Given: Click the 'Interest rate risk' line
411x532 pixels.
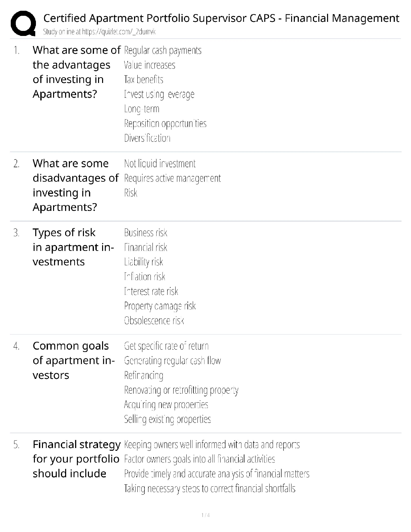Looking at the screenshot, I should (151, 291).
